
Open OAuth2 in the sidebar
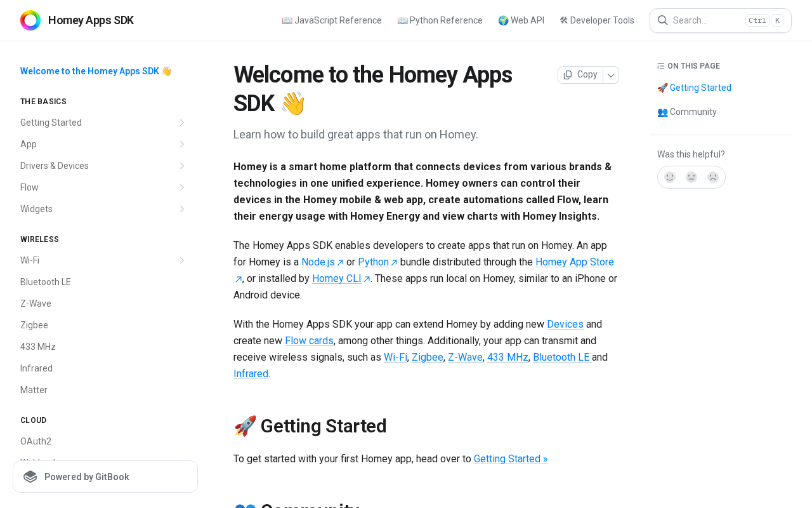click(36, 441)
